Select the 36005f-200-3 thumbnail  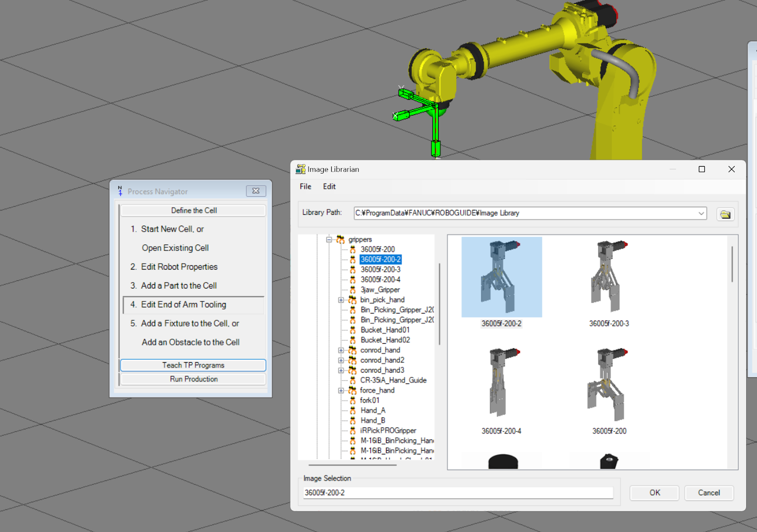609,277
